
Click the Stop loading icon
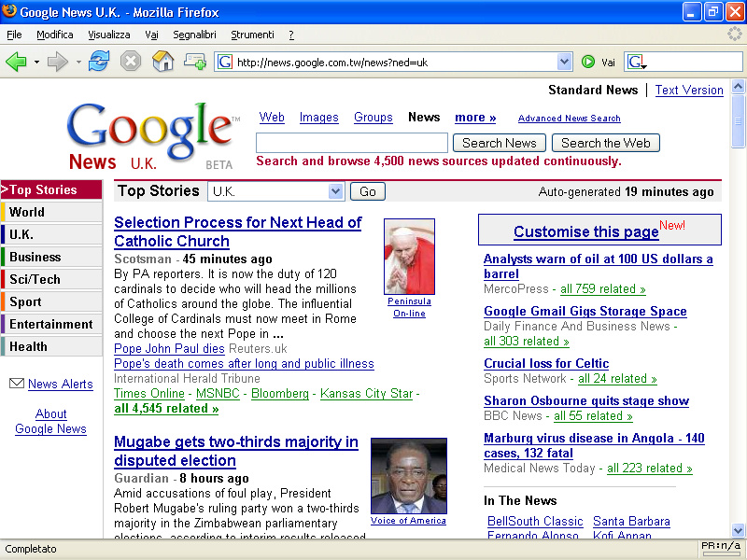(x=130, y=62)
